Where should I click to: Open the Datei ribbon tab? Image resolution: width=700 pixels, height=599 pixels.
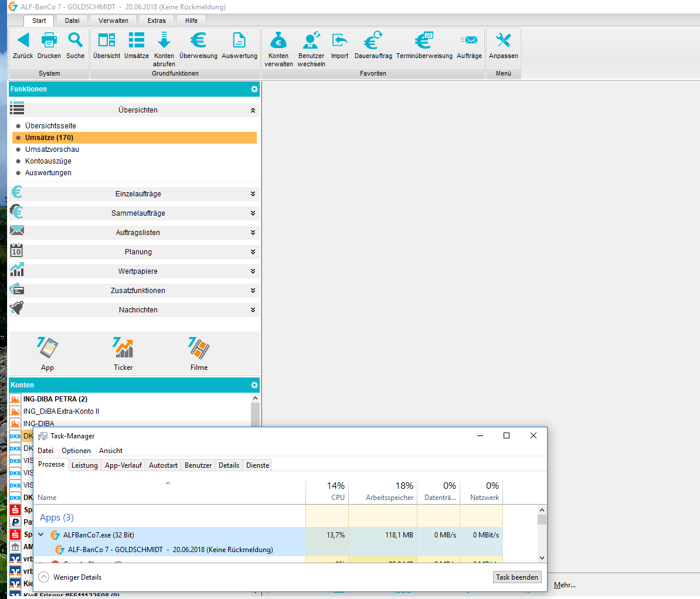coord(72,21)
